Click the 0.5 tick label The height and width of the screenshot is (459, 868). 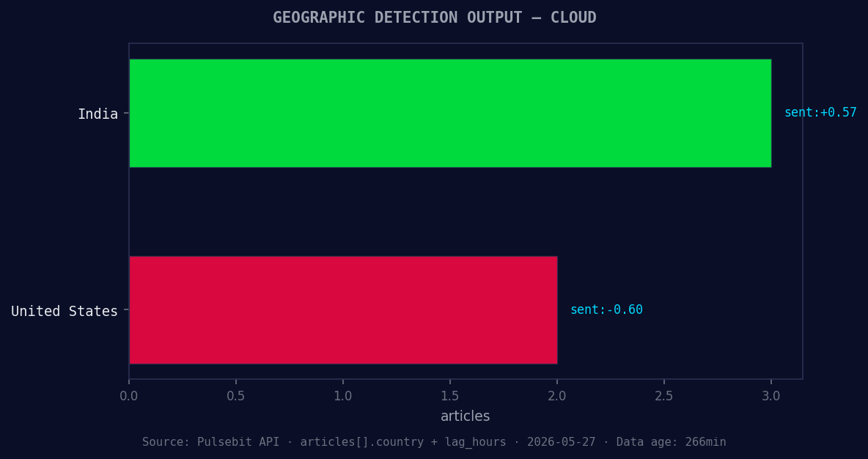pos(236,396)
